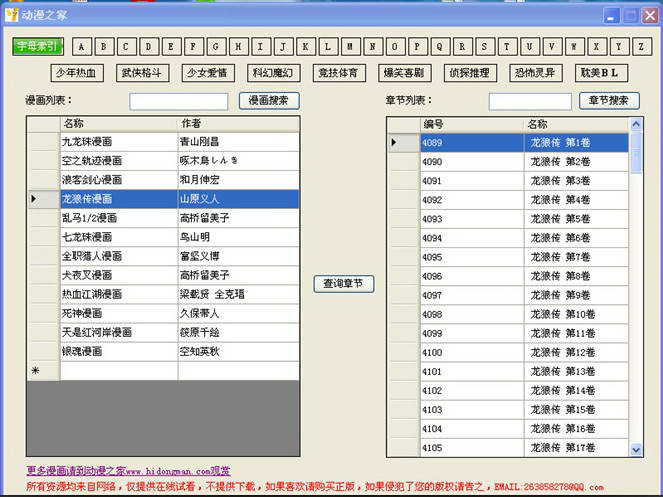Click author cell 鸟山明
Image resolution: width=663 pixels, height=497 pixels.
[238, 237]
